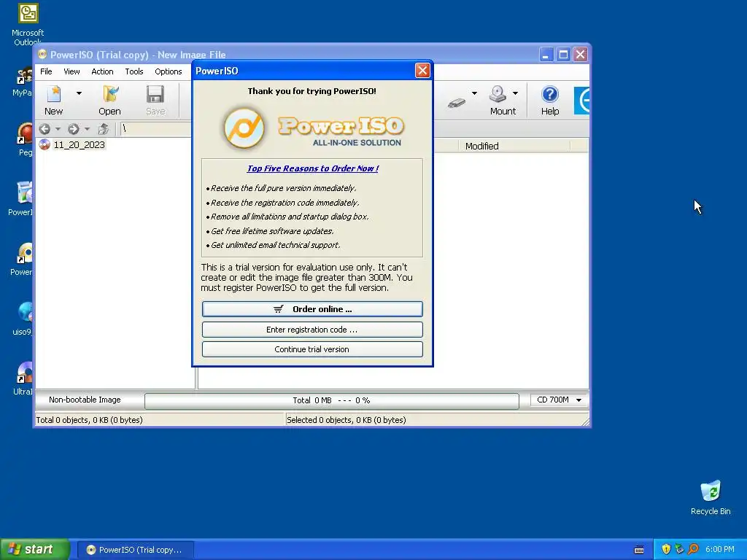Click the keyboard icon on the taskbar
Viewport: 747px width, 560px height.
(x=639, y=550)
